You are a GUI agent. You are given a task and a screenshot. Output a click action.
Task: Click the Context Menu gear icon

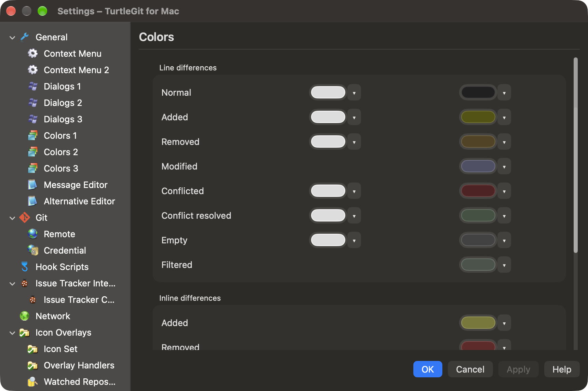pyautogui.click(x=33, y=53)
